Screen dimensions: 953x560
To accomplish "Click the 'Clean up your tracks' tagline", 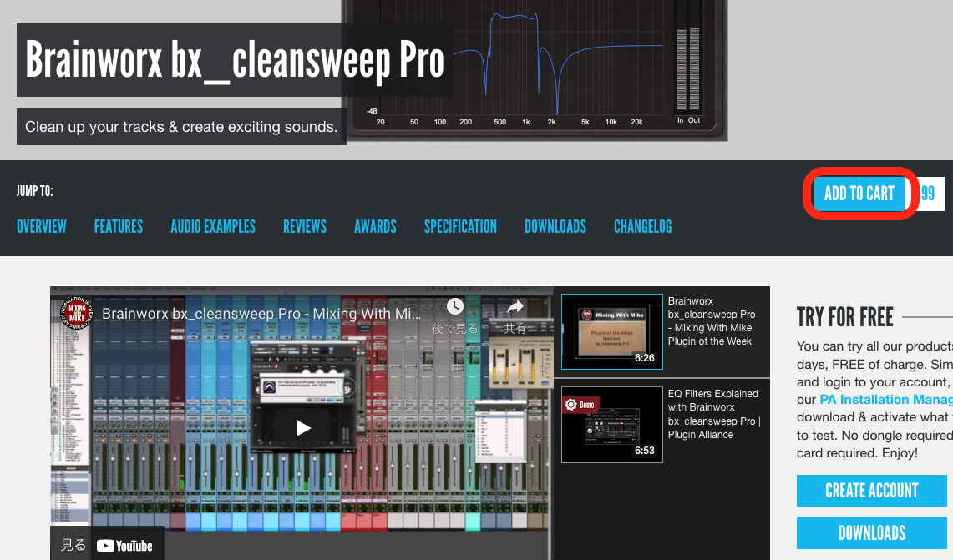I will coord(181,127).
